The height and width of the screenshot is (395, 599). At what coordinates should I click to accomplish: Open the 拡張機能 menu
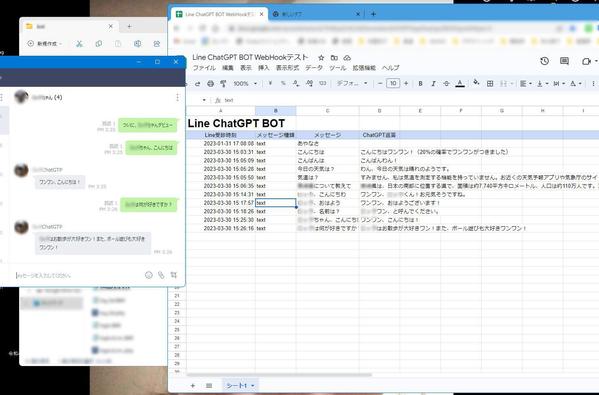click(364, 68)
